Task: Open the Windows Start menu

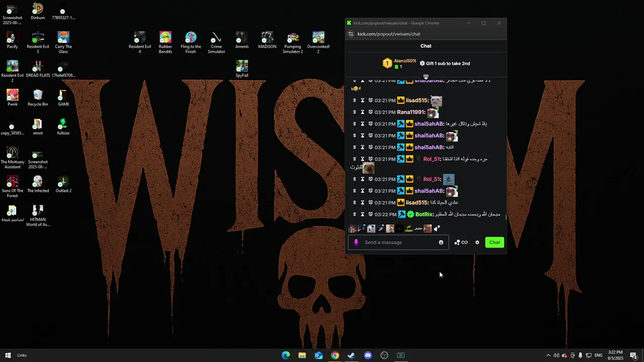Action: click(8, 355)
